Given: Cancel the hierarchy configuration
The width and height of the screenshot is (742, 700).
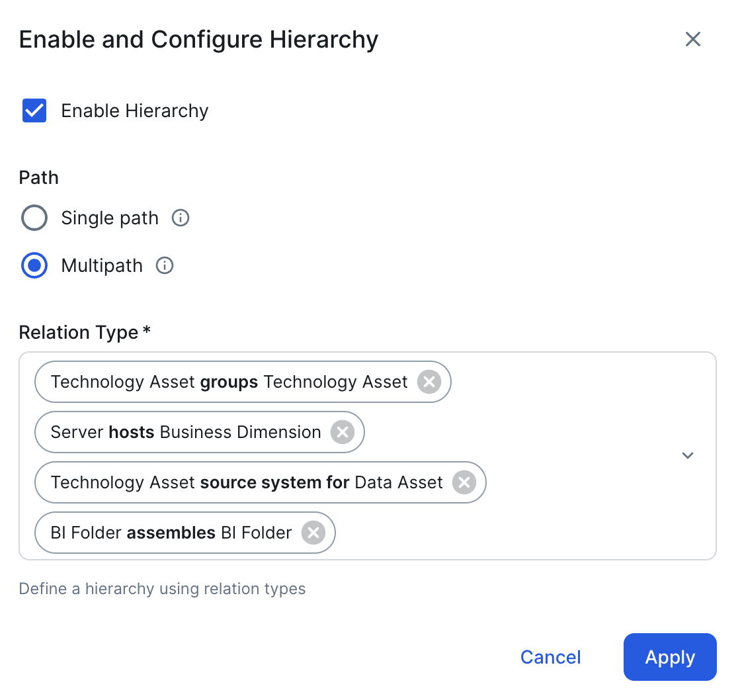Looking at the screenshot, I should tap(550, 657).
